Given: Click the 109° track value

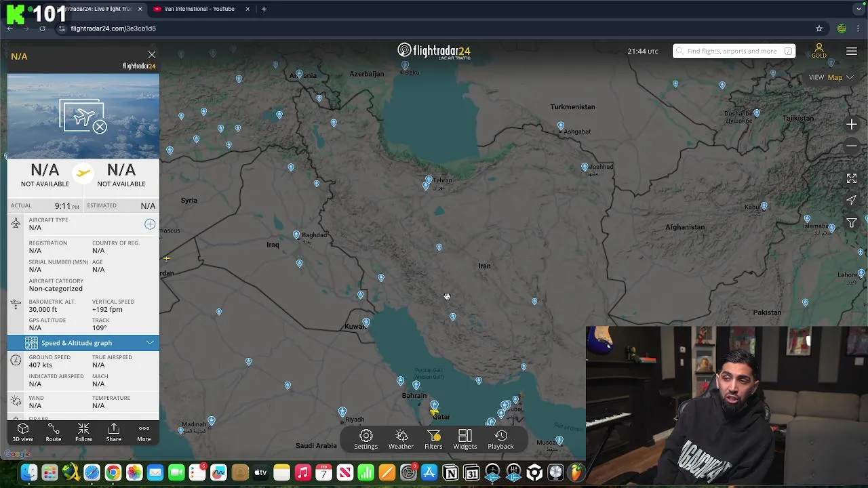Looking at the screenshot, I should [100, 328].
